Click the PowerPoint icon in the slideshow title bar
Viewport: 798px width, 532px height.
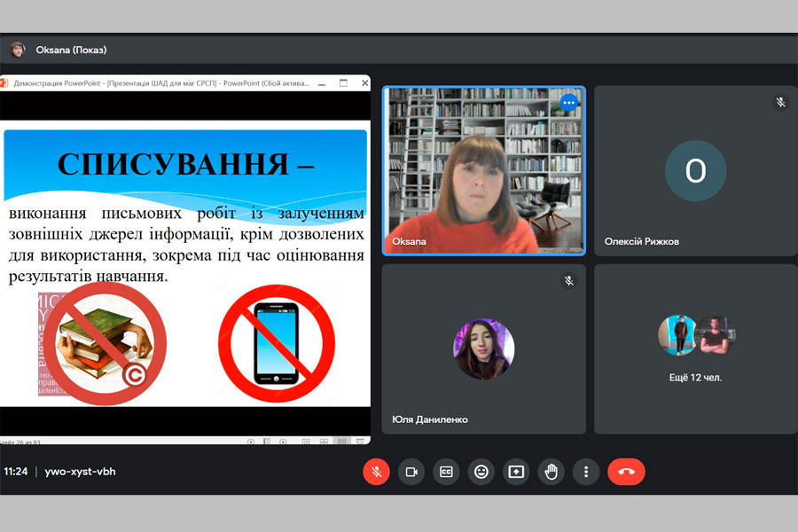click(4, 83)
